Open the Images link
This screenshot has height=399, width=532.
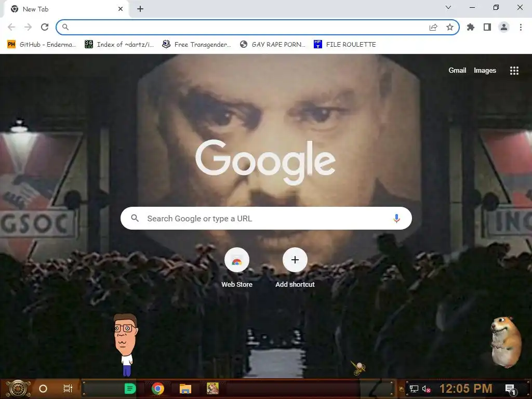click(485, 71)
